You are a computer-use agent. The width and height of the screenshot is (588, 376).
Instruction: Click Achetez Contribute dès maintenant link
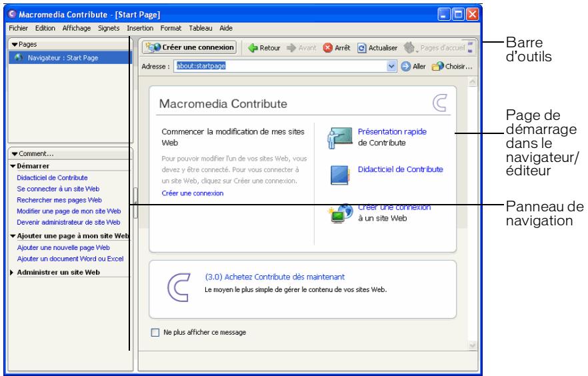[x=275, y=277]
